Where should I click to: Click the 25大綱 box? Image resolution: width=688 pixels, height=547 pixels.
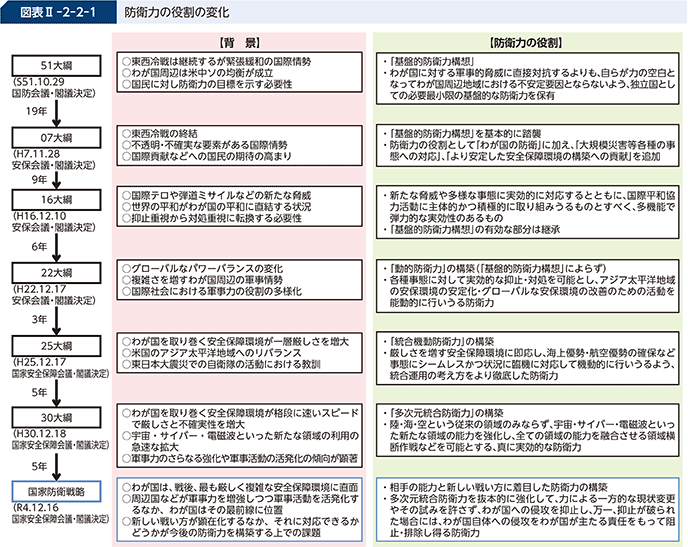pyautogui.click(x=56, y=346)
